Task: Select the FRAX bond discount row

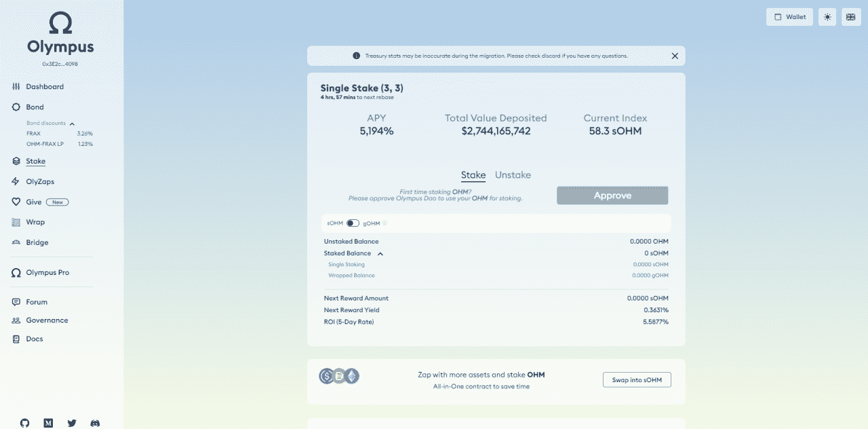Action: [x=60, y=134]
